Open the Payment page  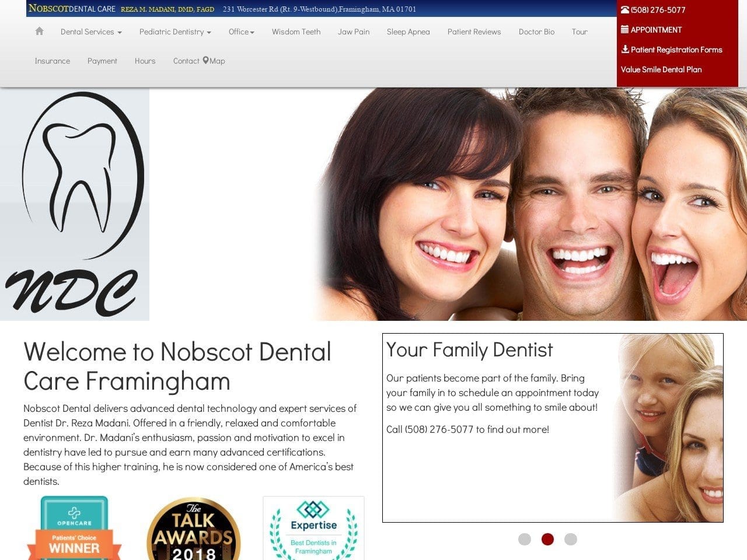point(102,61)
